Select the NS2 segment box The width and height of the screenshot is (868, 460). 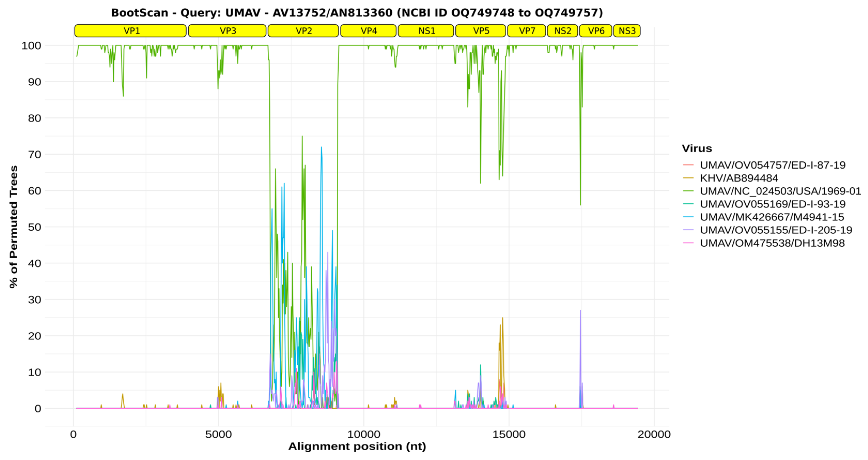coord(562,31)
